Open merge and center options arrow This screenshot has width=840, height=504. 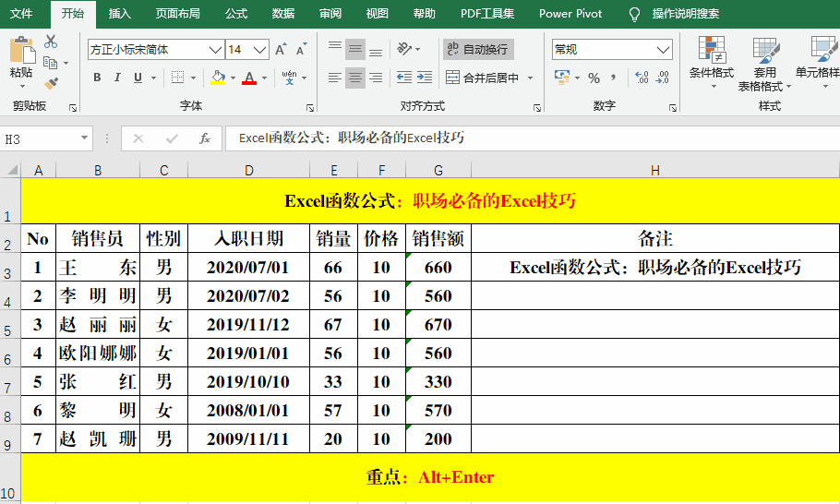pyautogui.click(x=531, y=78)
